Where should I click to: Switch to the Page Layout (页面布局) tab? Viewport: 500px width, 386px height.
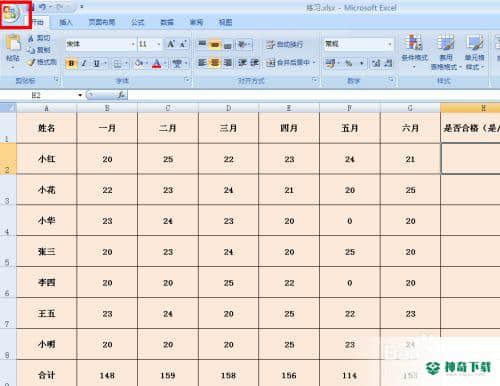click(102, 22)
